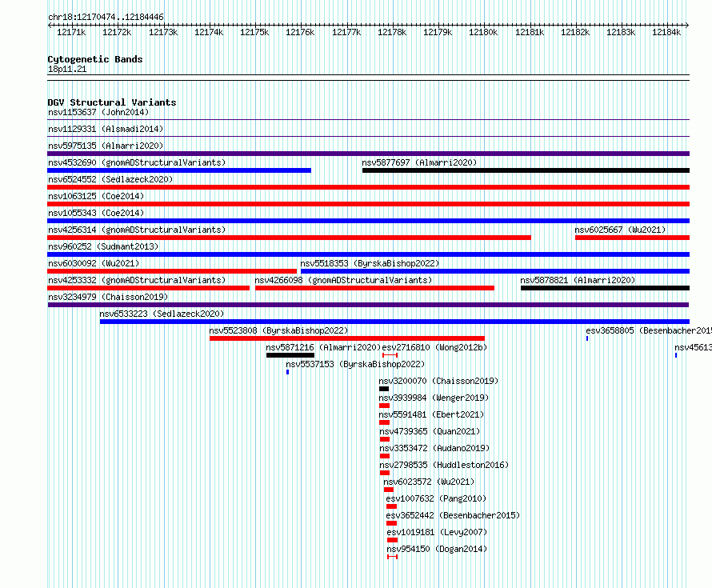Click the nsv4739365 (Quan2021) label
Viewport: 712px width, 588px height.
coord(430,431)
